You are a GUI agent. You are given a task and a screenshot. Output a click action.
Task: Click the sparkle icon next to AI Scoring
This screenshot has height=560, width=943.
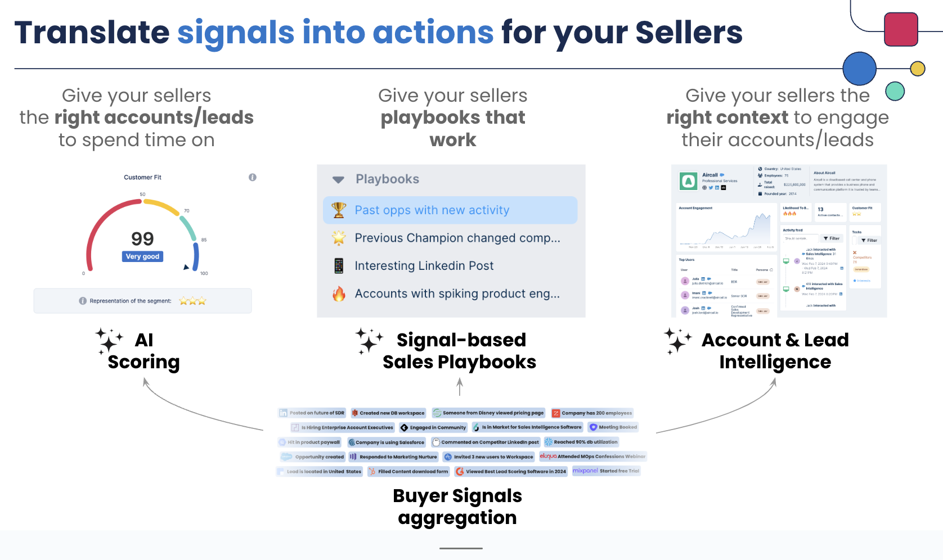[109, 341]
